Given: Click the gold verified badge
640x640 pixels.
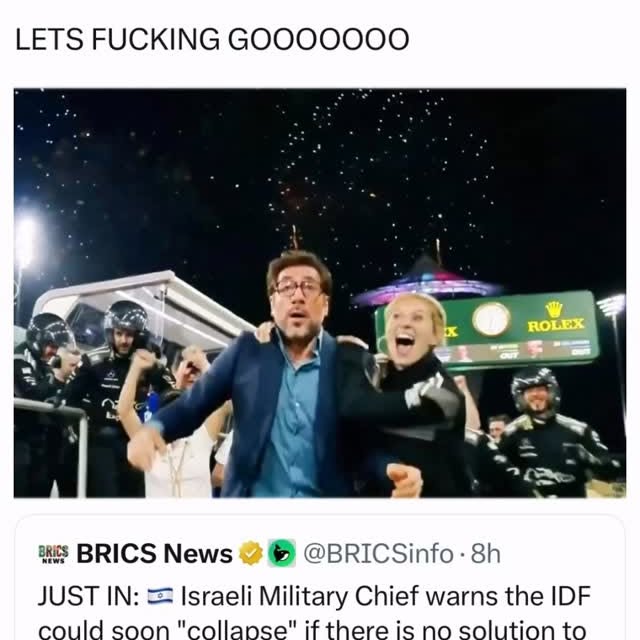Looking at the screenshot, I should tap(250, 553).
